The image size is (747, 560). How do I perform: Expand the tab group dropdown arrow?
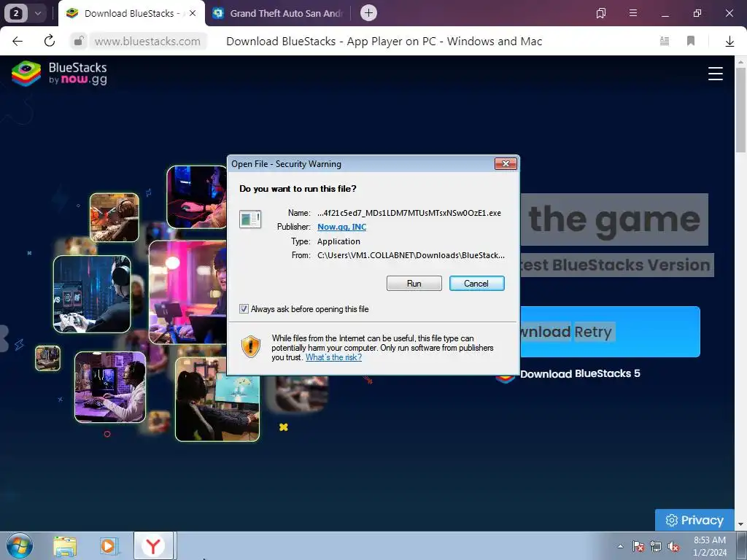pos(38,13)
